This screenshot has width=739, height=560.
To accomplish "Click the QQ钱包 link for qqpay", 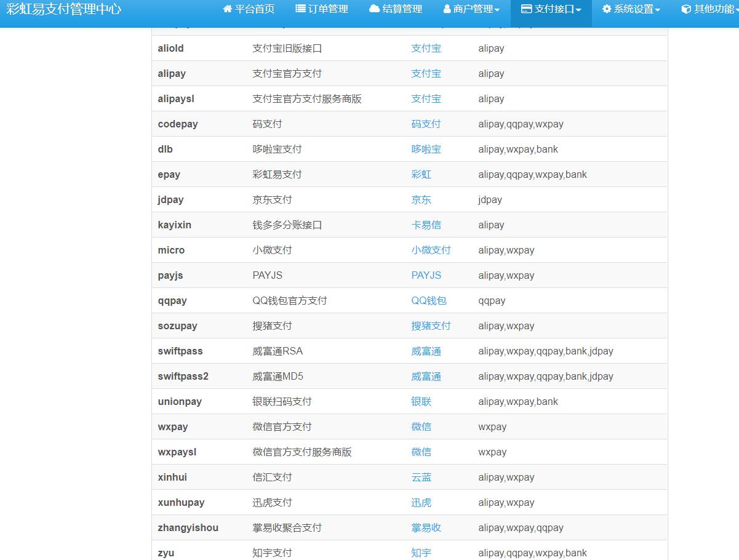I will (428, 301).
